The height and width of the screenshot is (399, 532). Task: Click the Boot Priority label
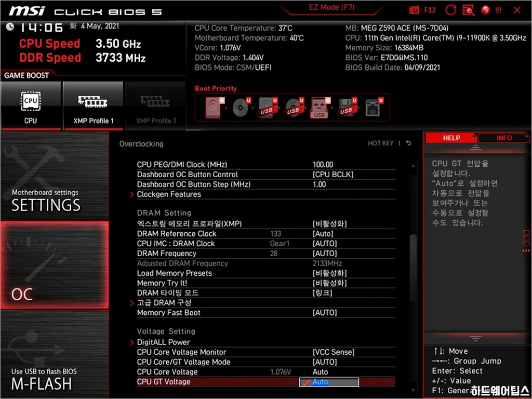(x=216, y=88)
